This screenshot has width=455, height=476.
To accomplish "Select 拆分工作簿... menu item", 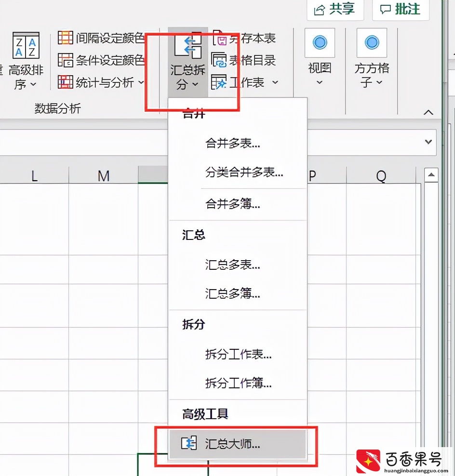I will coord(238,383).
